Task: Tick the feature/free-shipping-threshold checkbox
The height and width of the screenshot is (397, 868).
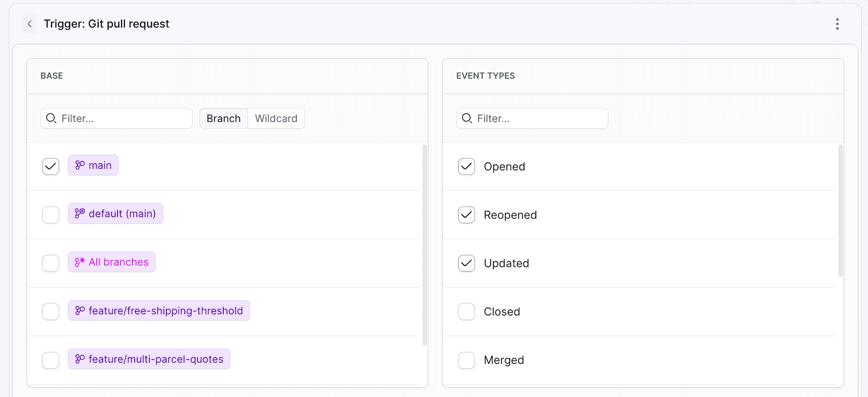Action: pyautogui.click(x=51, y=311)
